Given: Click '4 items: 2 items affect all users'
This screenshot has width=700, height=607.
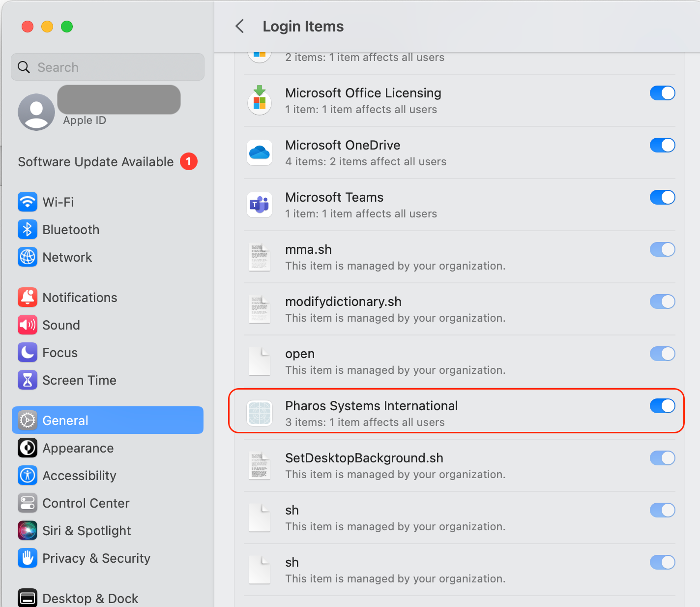Looking at the screenshot, I should coord(366,161).
